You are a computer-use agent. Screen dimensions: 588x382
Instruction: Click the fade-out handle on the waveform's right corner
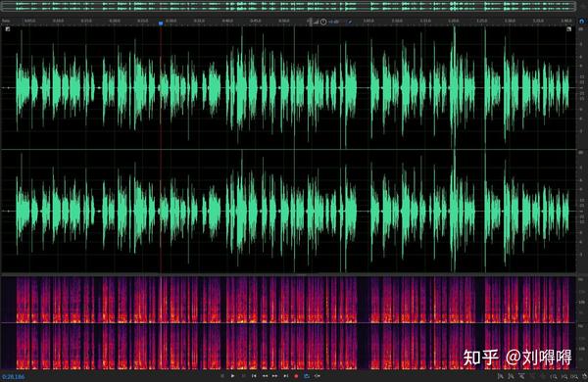click(568, 28)
